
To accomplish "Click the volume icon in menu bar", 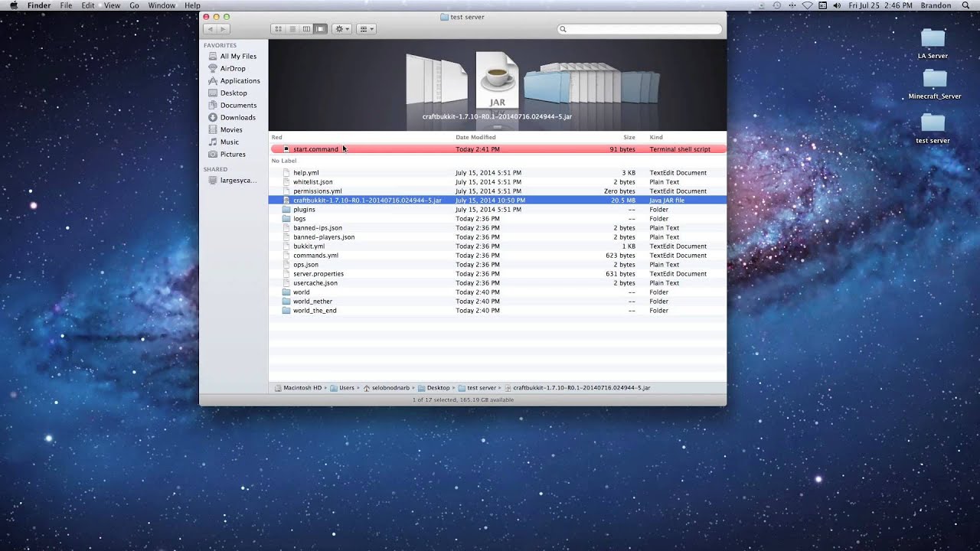I will 837,5.
